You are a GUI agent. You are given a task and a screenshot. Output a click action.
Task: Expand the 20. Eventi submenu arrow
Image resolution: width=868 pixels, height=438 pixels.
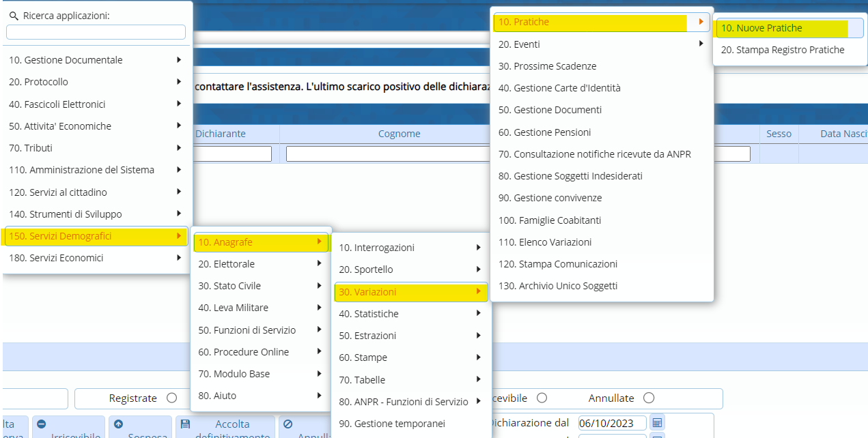[701, 44]
